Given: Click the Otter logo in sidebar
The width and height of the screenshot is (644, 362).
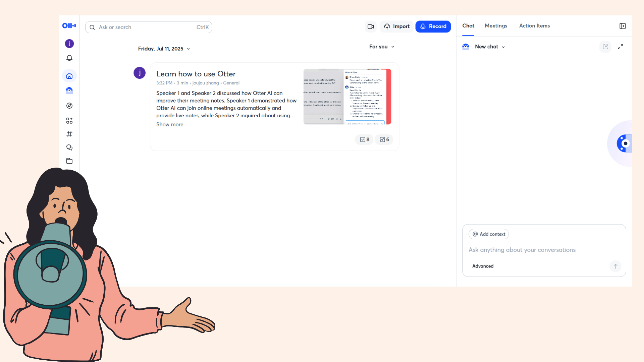Looking at the screenshot, I should [x=69, y=25].
